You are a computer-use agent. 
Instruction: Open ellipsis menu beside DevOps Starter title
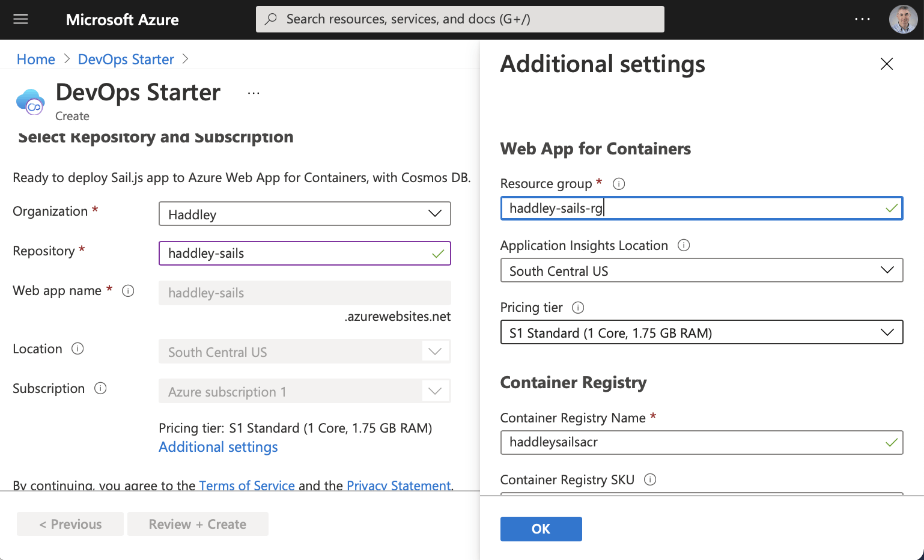(x=254, y=93)
